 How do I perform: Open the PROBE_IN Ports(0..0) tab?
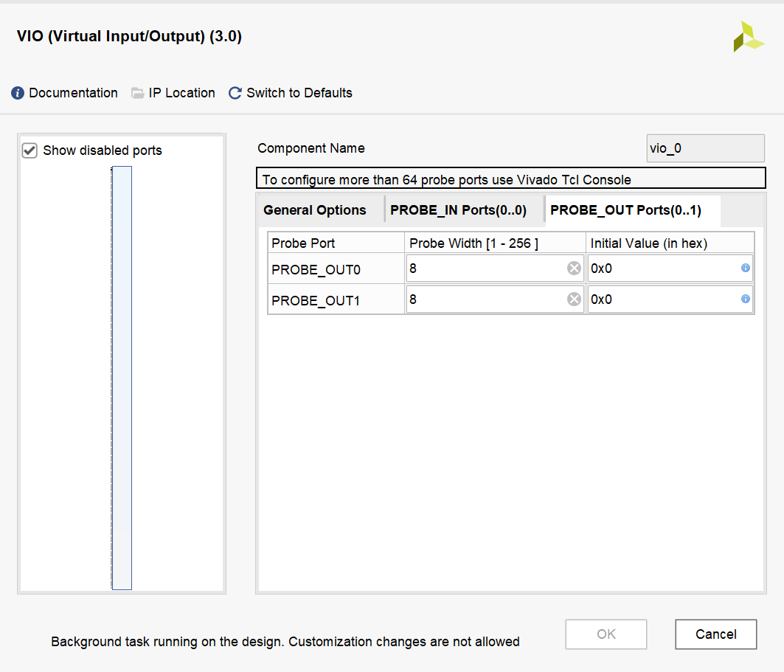(459, 210)
